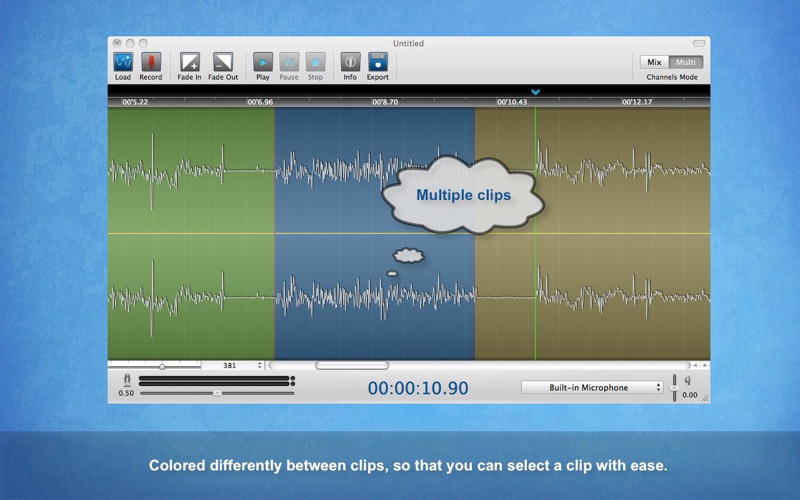Viewport: 800px width, 500px height.
Task: Apply the Fade Out effect
Action: [x=223, y=62]
